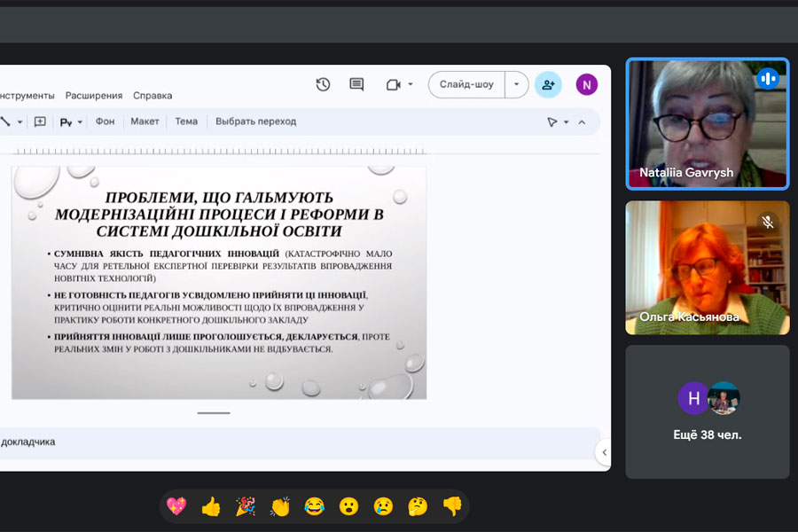Click the share add-person button
The image size is (798, 532).
point(548,84)
